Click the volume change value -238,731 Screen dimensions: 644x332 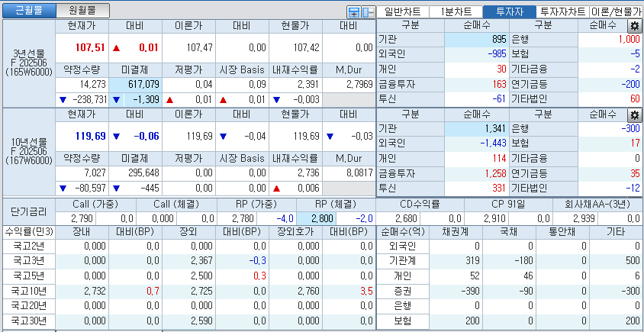tap(90, 99)
